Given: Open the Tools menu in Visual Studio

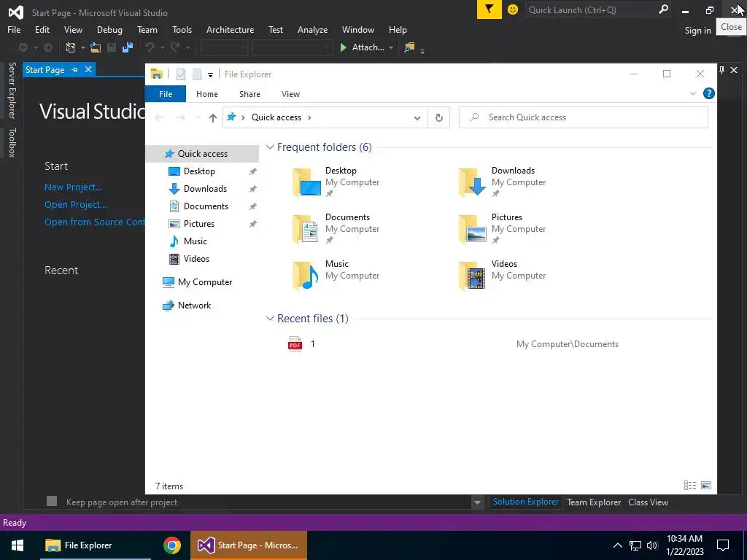Looking at the screenshot, I should coord(182,29).
